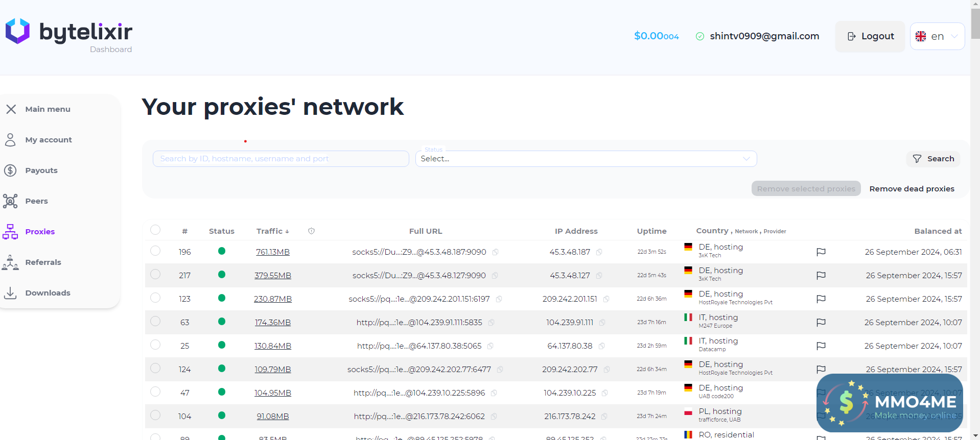Click the Logout button
The width and height of the screenshot is (980, 440).
tap(870, 36)
